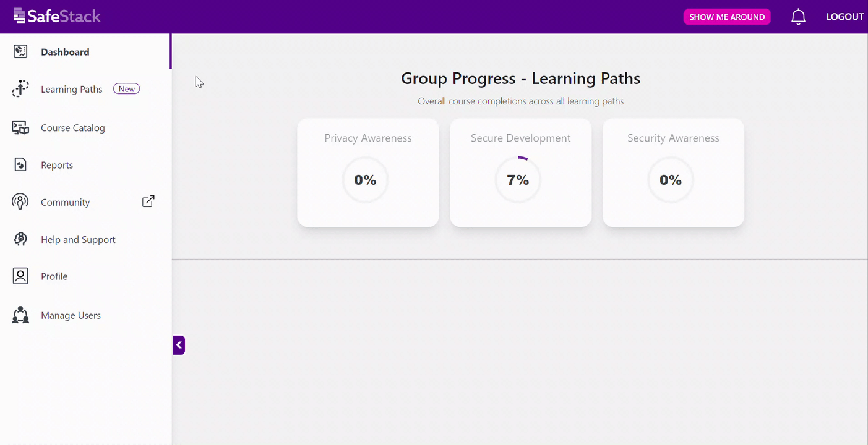Image resolution: width=868 pixels, height=445 pixels.
Task: Select the Manage Users icon
Action: (x=20, y=315)
